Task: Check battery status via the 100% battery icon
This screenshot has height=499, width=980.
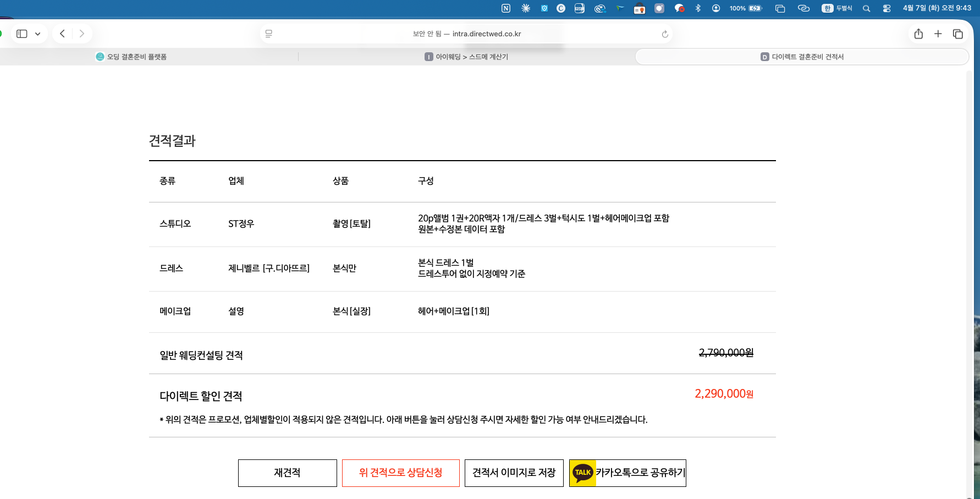Action: pyautogui.click(x=745, y=8)
